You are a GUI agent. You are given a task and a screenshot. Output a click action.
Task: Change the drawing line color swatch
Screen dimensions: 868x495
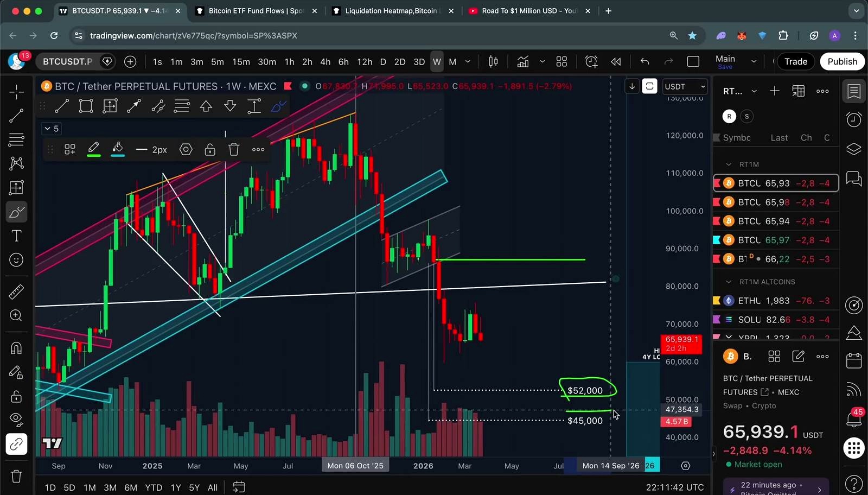pos(94,149)
